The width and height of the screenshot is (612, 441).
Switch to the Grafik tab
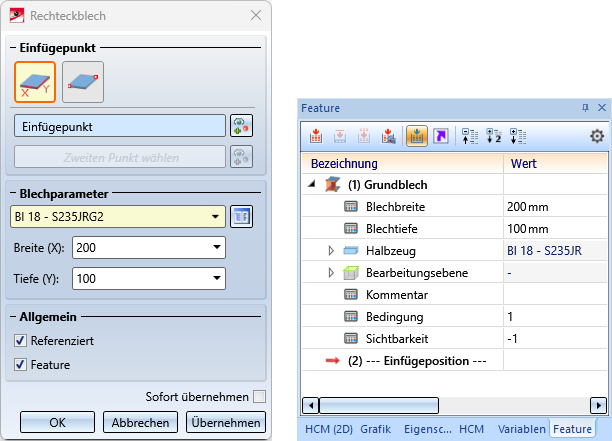click(x=375, y=429)
